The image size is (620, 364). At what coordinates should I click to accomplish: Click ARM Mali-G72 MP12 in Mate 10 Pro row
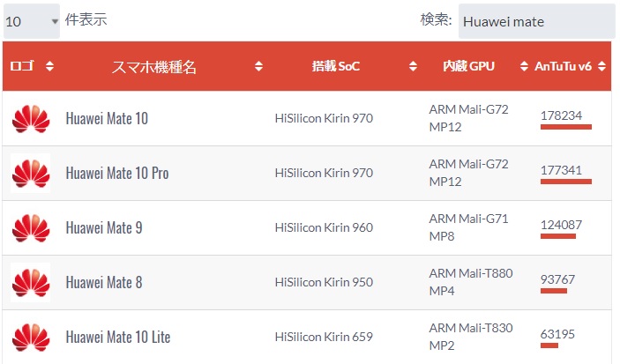[x=468, y=173]
